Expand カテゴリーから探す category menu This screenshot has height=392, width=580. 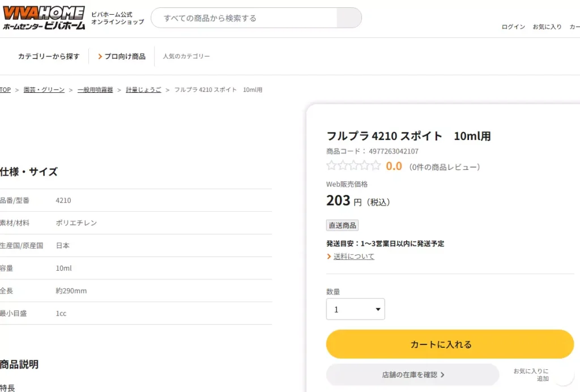tap(48, 56)
